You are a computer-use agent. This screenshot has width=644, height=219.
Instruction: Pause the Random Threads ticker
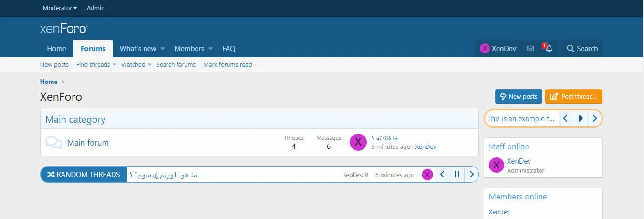457,175
